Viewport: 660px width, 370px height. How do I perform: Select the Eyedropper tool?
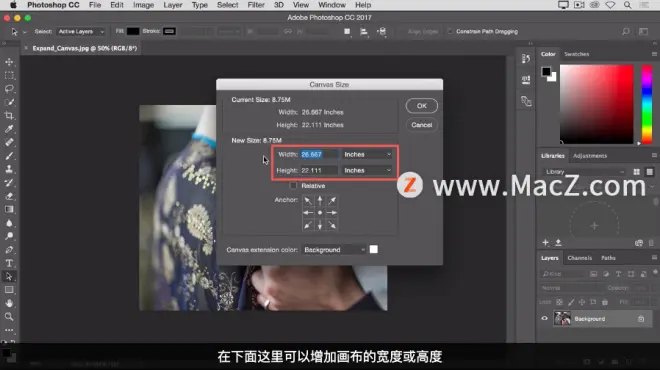(x=9, y=129)
